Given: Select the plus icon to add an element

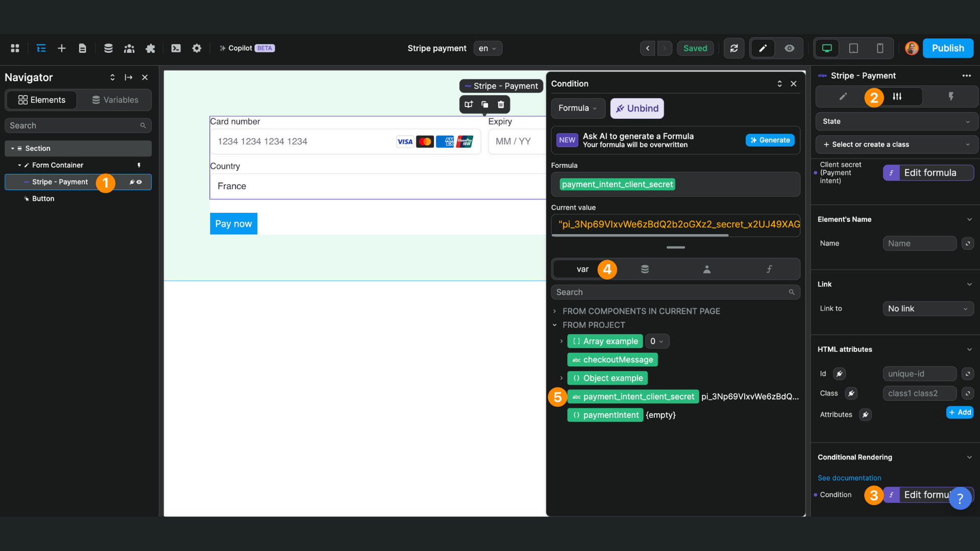Looking at the screenshot, I should coord(62,48).
